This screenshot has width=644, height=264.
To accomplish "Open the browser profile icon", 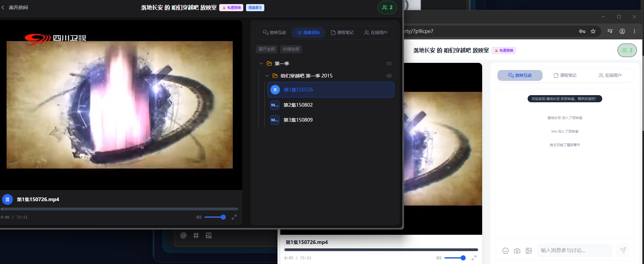I will [x=622, y=31].
